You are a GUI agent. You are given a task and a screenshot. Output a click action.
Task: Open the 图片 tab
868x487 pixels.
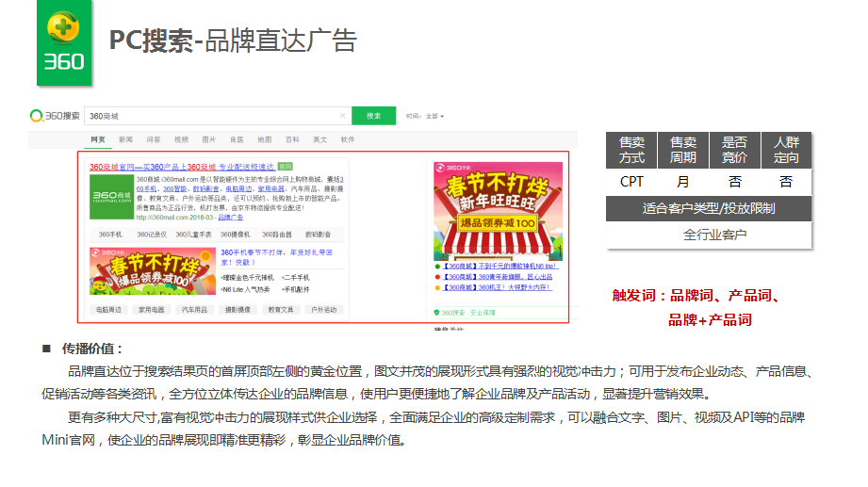pyautogui.click(x=208, y=139)
